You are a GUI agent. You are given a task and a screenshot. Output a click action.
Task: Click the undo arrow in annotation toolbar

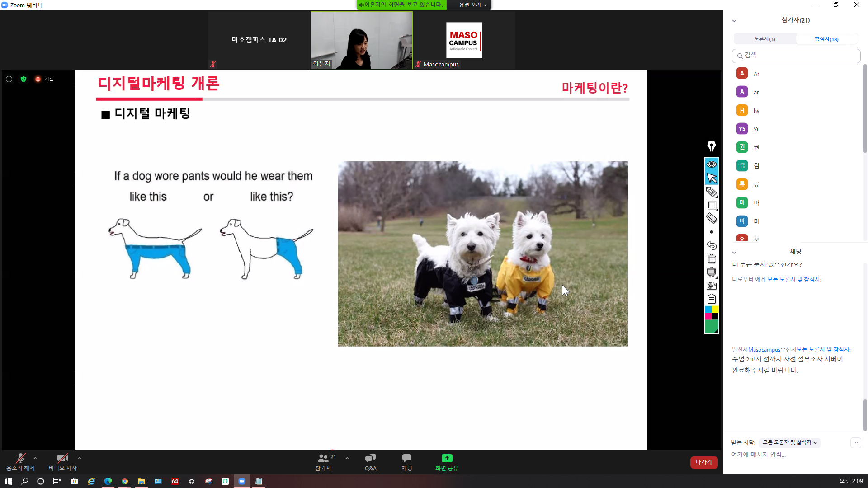point(712,245)
